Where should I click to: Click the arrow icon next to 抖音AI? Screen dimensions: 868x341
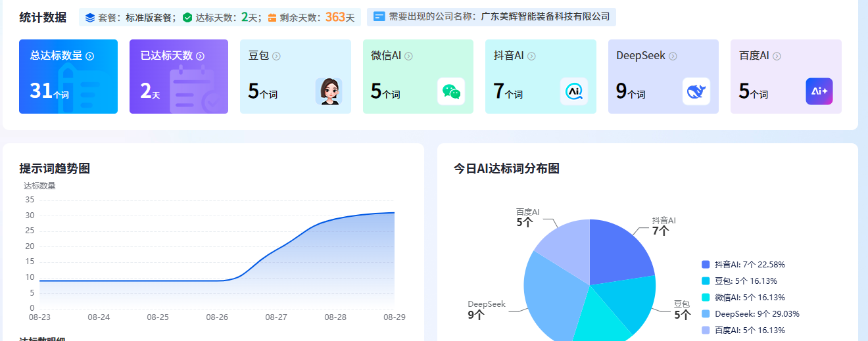coord(531,57)
